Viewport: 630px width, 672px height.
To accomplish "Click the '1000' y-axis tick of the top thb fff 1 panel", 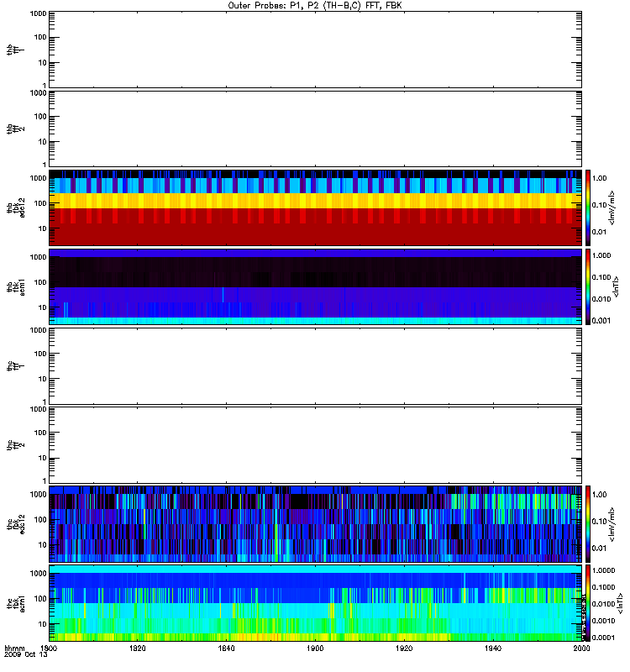I will click(x=39, y=13).
